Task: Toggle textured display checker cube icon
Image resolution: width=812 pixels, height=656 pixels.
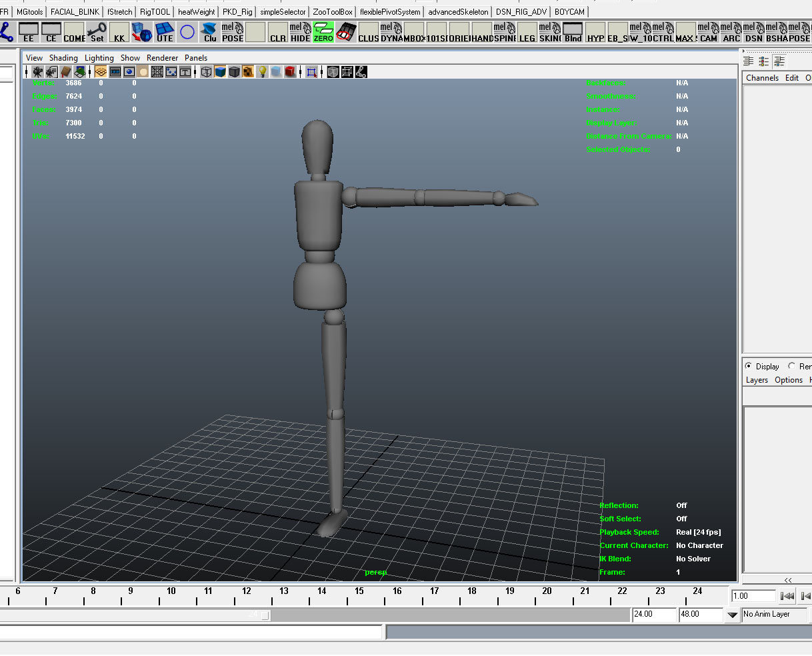Action: pos(248,72)
